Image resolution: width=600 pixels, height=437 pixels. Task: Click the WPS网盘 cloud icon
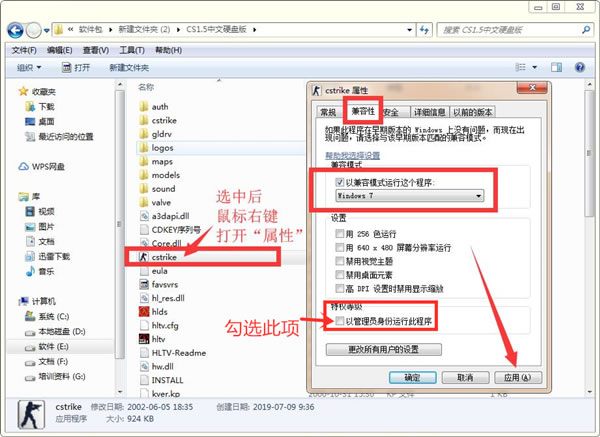tap(25, 166)
